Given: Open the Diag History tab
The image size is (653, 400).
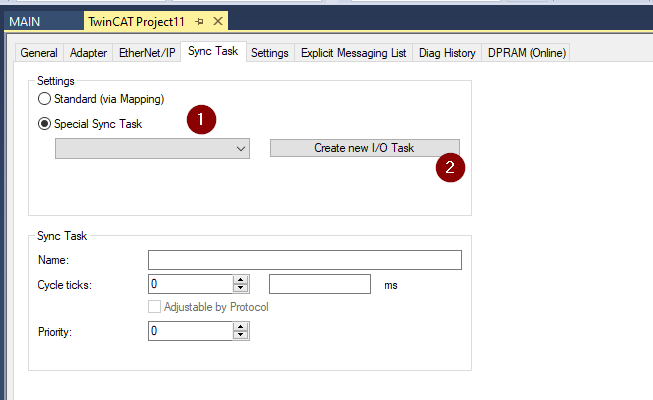Looking at the screenshot, I should point(447,53).
